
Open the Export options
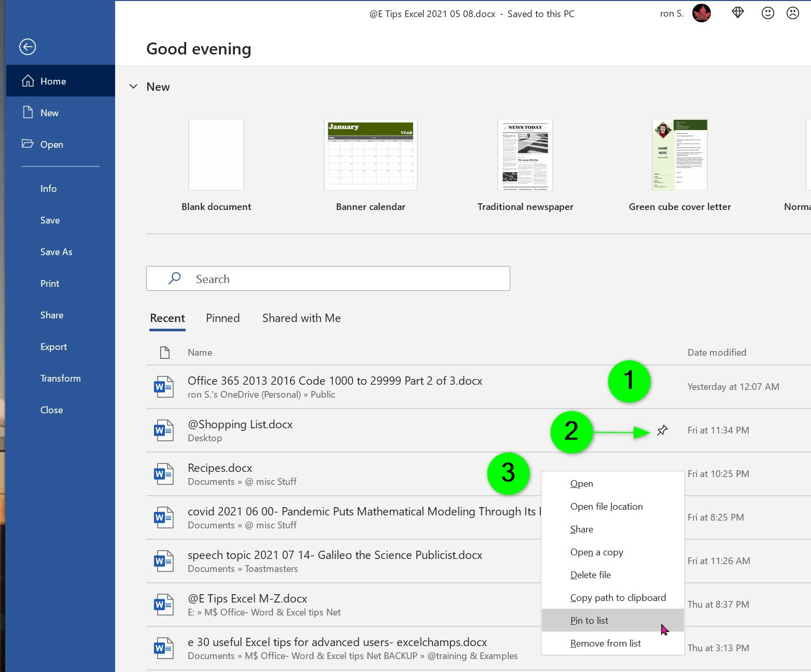tap(61, 346)
